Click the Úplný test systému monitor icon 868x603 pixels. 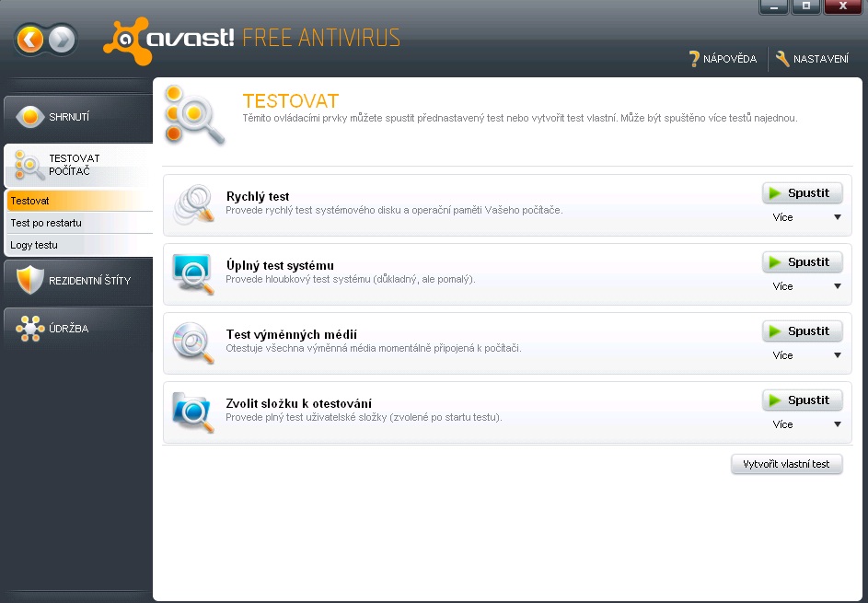point(192,274)
